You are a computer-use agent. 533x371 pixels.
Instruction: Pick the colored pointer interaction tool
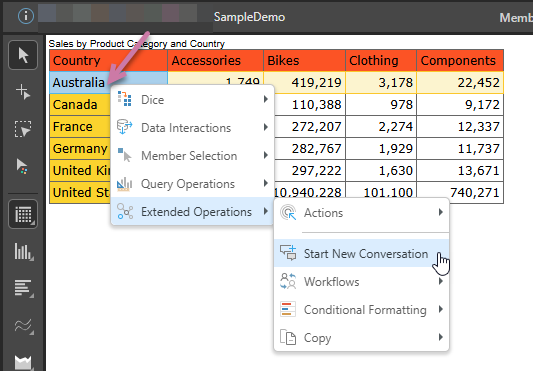click(x=23, y=166)
